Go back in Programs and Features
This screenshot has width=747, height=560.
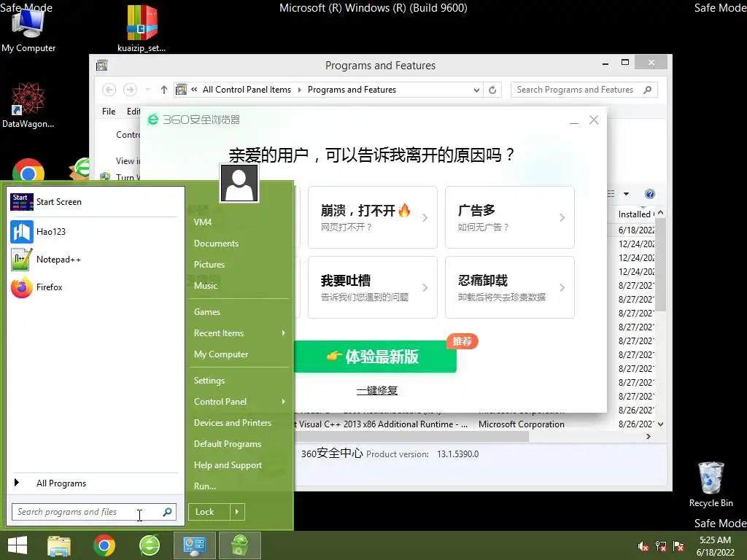109,90
